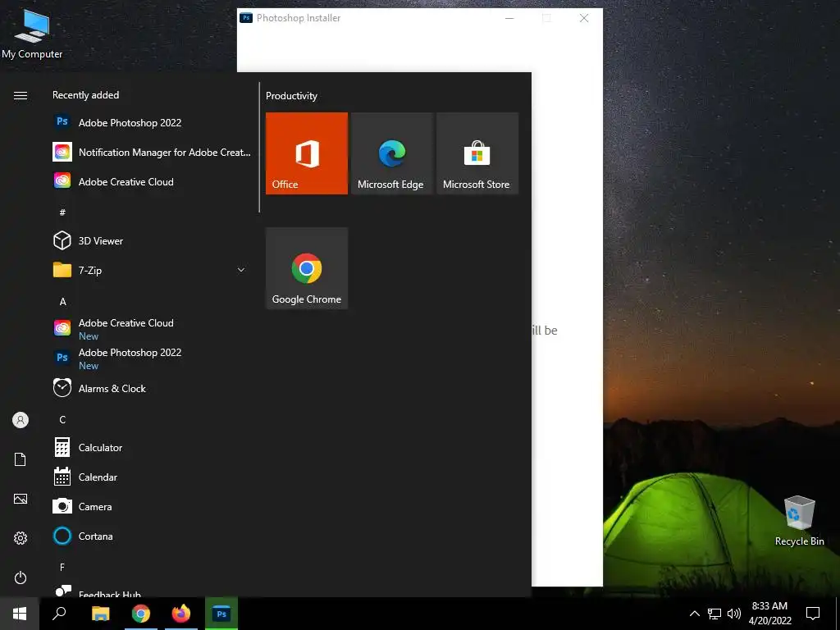Open Pictures from Start sidebar

tap(21, 499)
